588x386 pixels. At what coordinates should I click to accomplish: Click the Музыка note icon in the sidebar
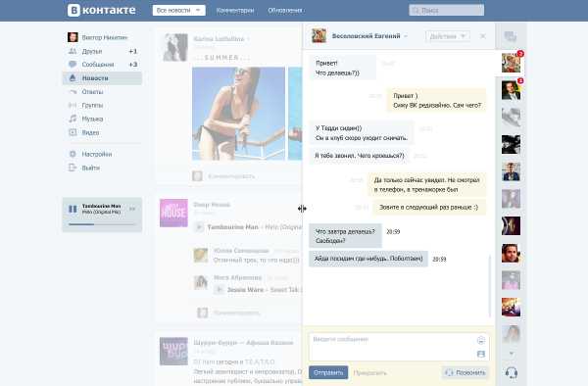[73, 119]
